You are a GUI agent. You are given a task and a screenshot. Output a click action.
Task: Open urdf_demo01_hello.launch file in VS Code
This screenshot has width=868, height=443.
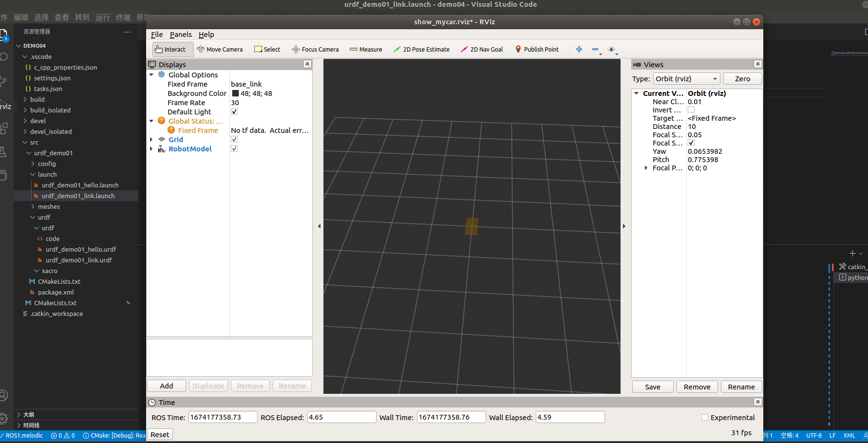80,185
